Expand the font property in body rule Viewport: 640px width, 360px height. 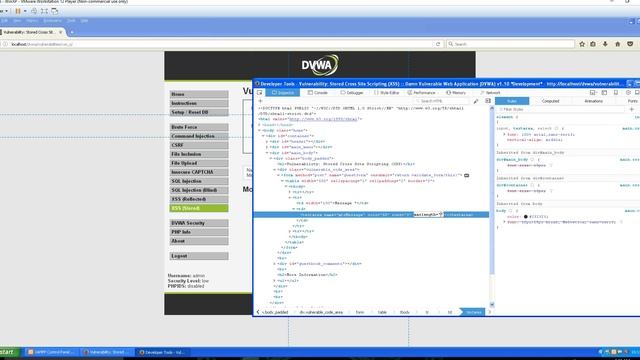point(504,222)
